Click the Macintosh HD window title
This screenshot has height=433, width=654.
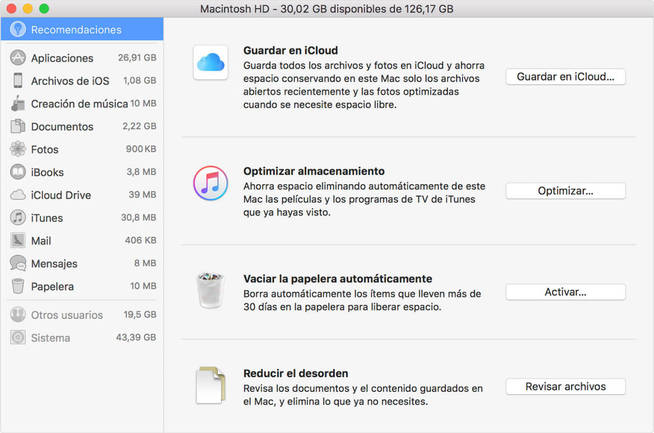[x=327, y=9]
